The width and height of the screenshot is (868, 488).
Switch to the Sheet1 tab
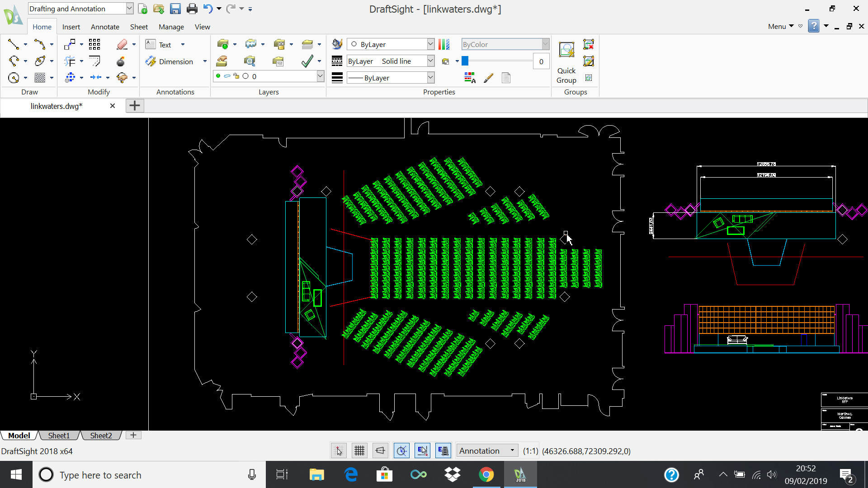tap(59, 436)
